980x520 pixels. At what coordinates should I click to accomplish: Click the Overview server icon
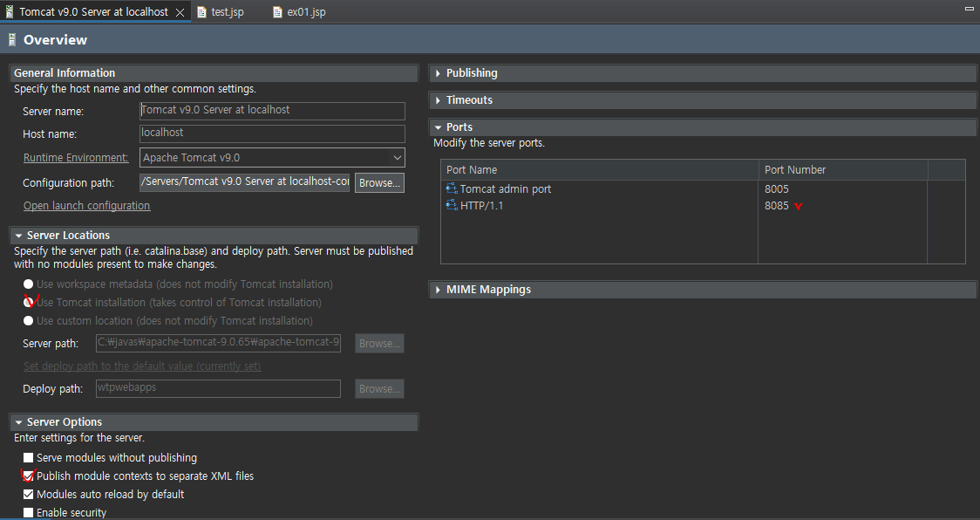coord(12,40)
